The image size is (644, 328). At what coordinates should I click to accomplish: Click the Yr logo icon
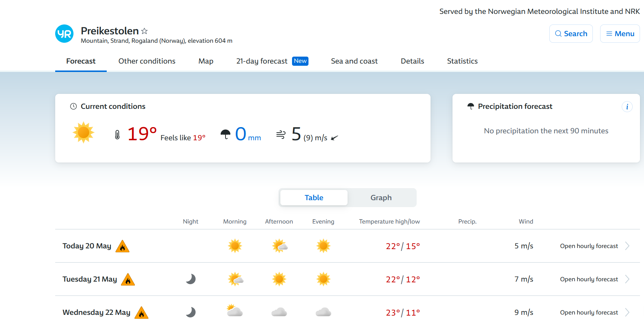(64, 34)
